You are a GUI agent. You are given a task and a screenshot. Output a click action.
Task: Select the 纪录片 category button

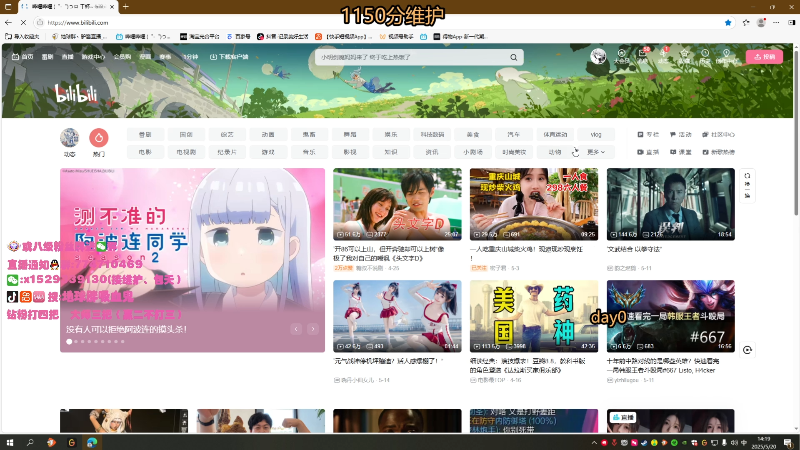(227, 152)
